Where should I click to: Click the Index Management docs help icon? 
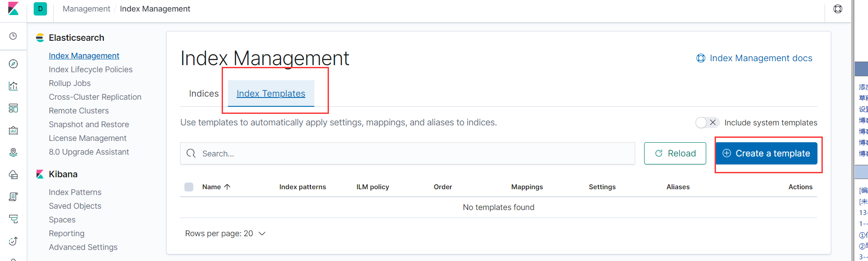point(701,58)
